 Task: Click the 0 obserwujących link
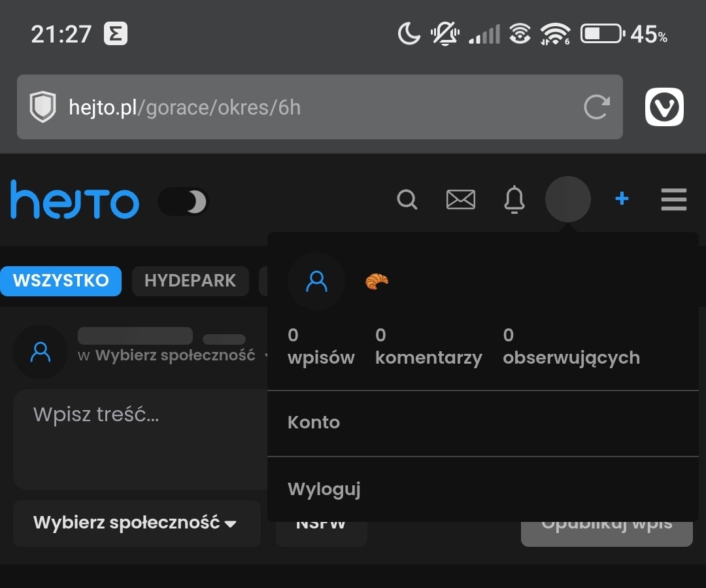tap(571, 347)
